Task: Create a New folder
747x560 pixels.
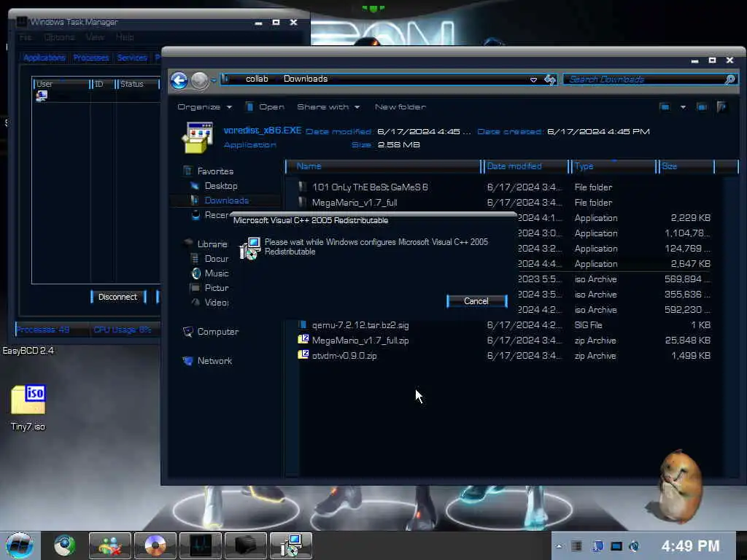Action: click(400, 107)
